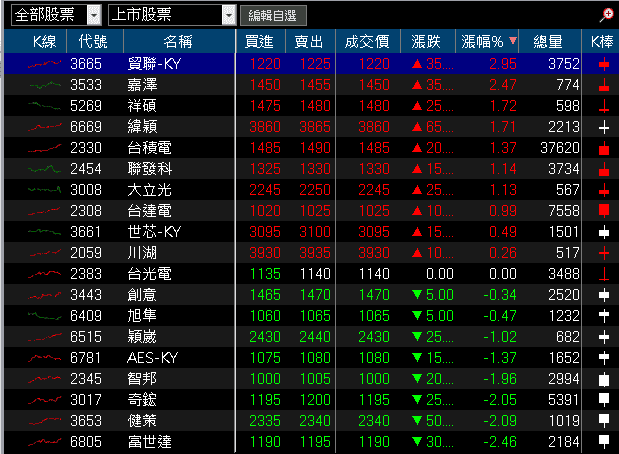This screenshot has height=454, width=619.
Task: Click the 代號 column header
Action: pos(93,41)
